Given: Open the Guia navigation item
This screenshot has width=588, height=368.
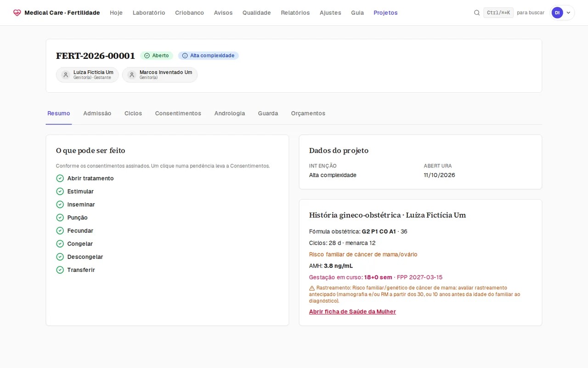Looking at the screenshot, I should (357, 13).
